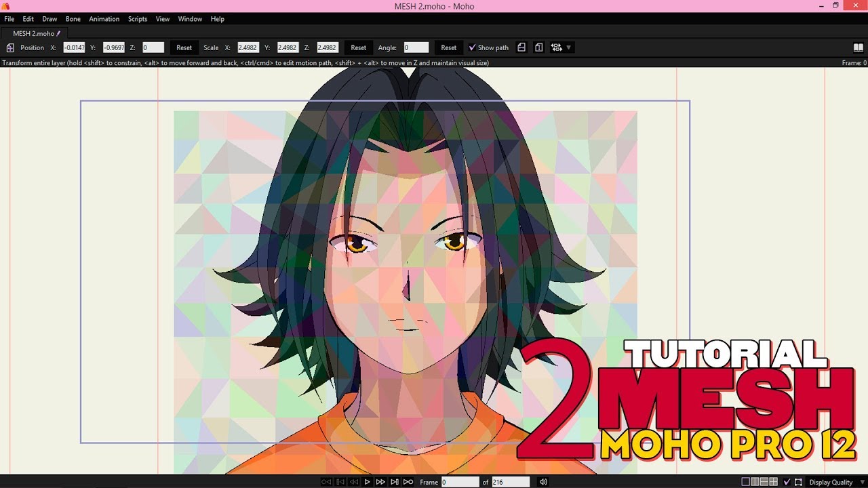This screenshot has height=488, width=868.
Task: Open the Bone menu
Action: pyautogui.click(x=73, y=19)
